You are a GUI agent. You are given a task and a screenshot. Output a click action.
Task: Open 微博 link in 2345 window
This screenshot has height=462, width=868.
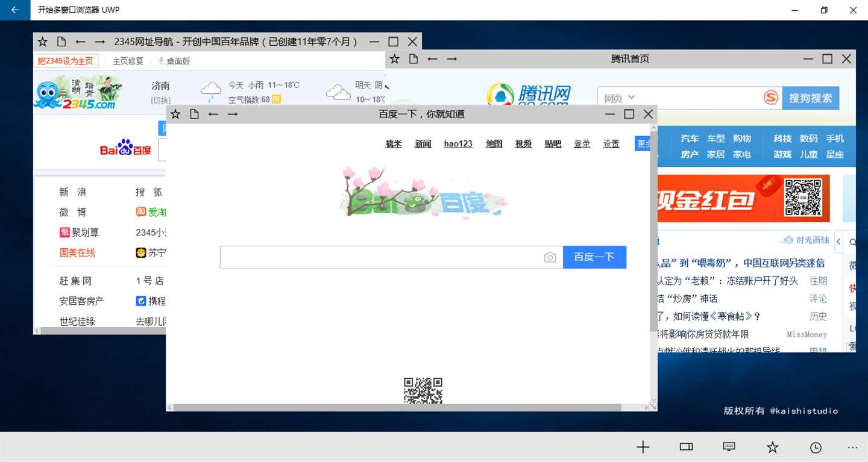tap(73, 212)
